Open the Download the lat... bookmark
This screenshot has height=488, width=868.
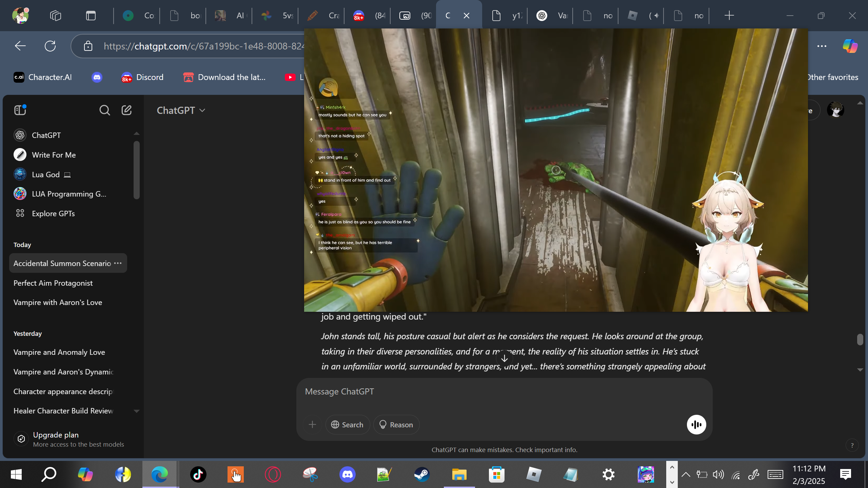(224, 77)
